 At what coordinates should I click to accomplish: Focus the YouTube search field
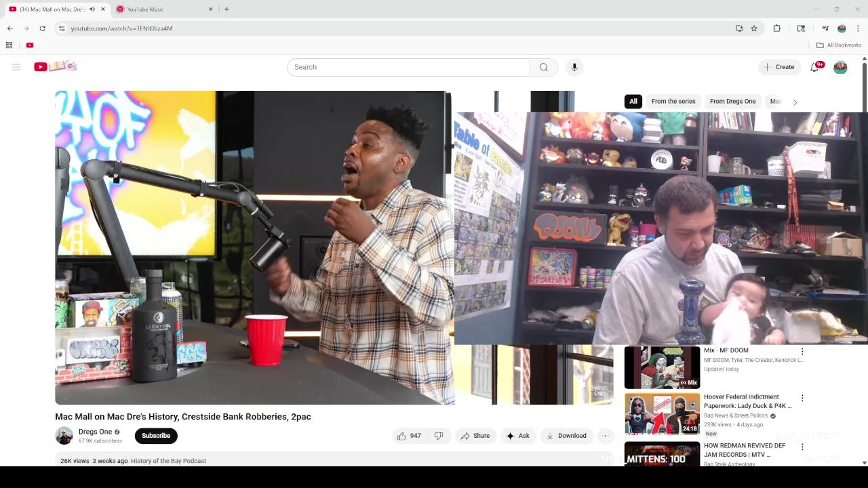(x=408, y=67)
